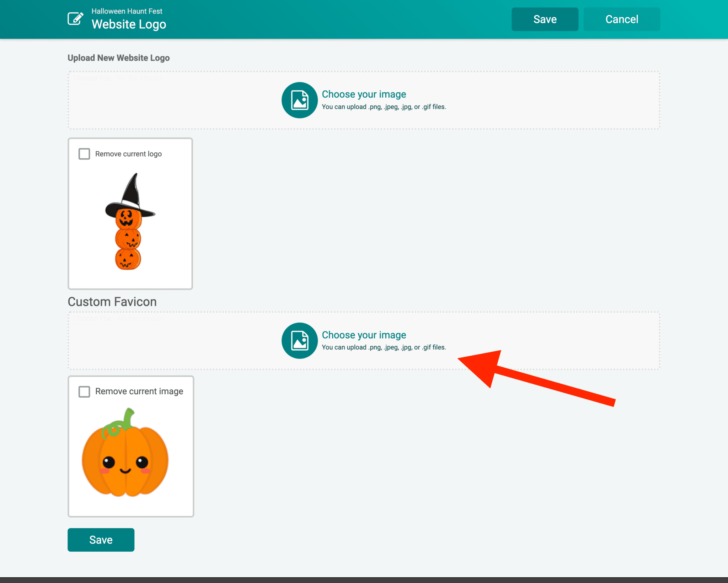The image size is (728, 583).
Task: Click the 'Remove current image' label text
Action: tap(139, 392)
